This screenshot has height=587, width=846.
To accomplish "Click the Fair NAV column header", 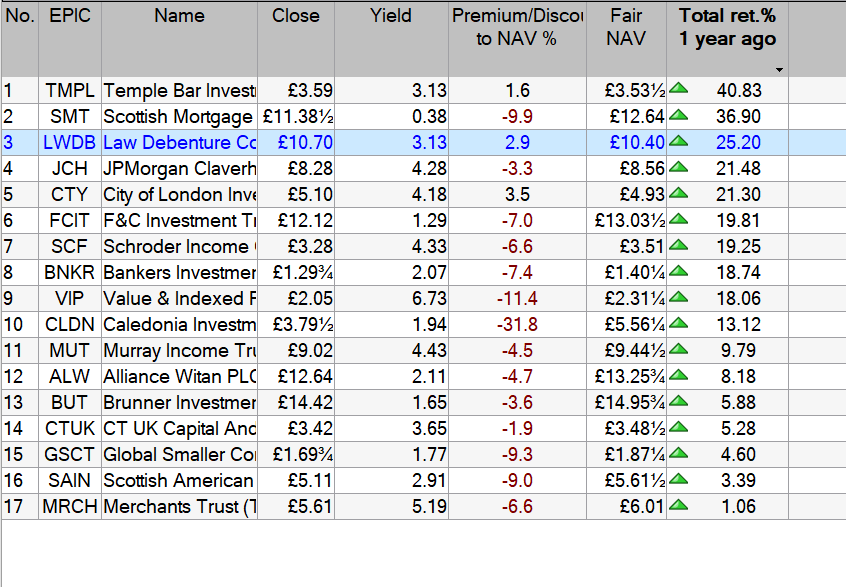I will (626, 28).
